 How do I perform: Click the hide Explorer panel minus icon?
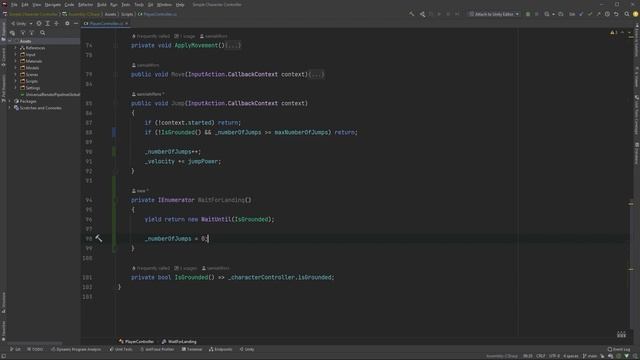76,24
